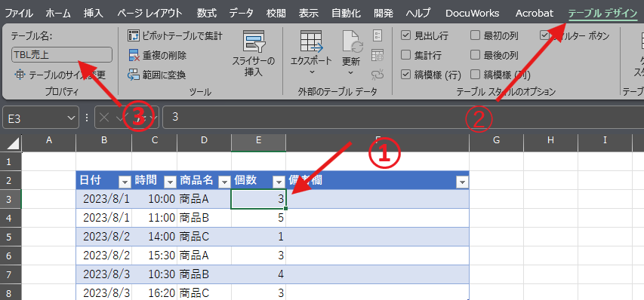
Task: Click the Export (エクスポート) table icon
Action: tap(311, 41)
